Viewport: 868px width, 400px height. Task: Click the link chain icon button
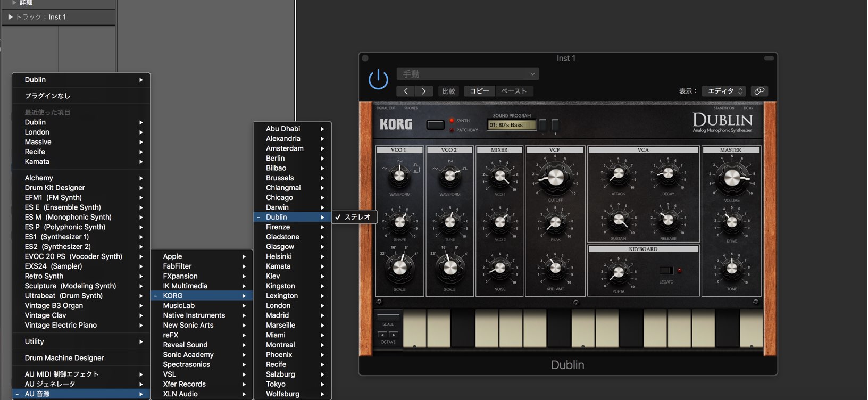(759, 91)
